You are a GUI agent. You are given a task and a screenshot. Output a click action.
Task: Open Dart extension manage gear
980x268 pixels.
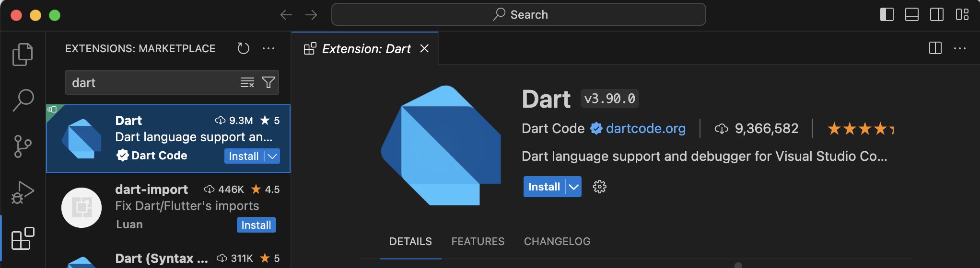coord(599,187)
